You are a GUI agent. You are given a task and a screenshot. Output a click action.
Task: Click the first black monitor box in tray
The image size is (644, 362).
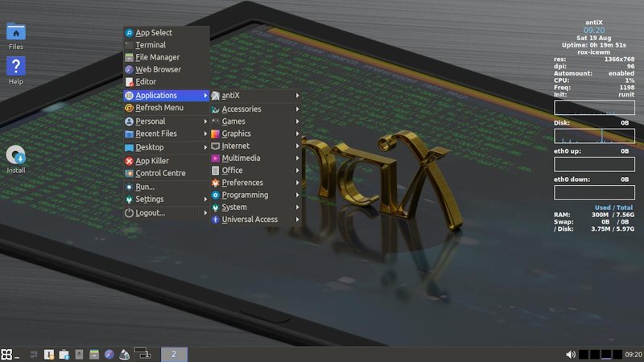coord(583,354)
